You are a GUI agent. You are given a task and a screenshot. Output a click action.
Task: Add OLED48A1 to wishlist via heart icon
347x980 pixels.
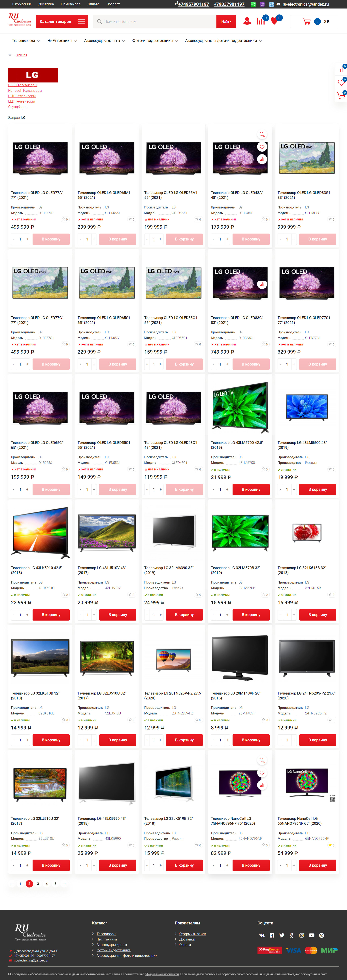click(262, 147)
